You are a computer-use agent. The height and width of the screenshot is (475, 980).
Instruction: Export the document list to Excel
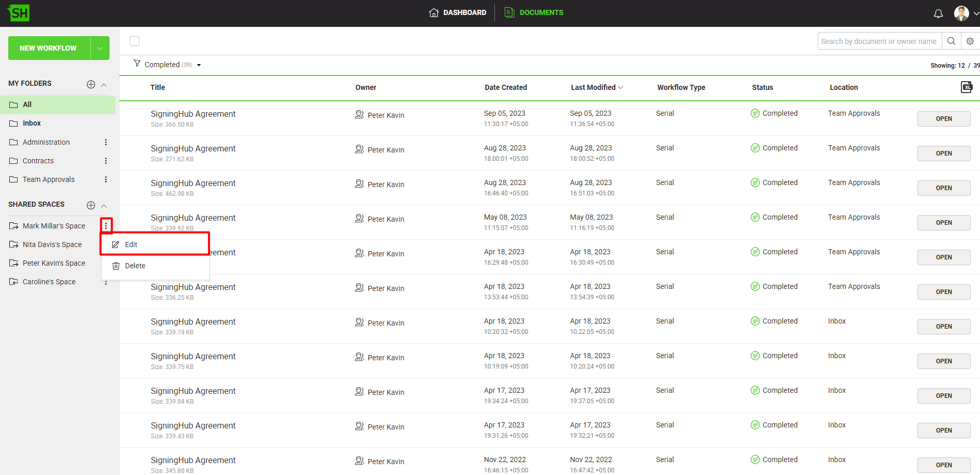[966, 87]
